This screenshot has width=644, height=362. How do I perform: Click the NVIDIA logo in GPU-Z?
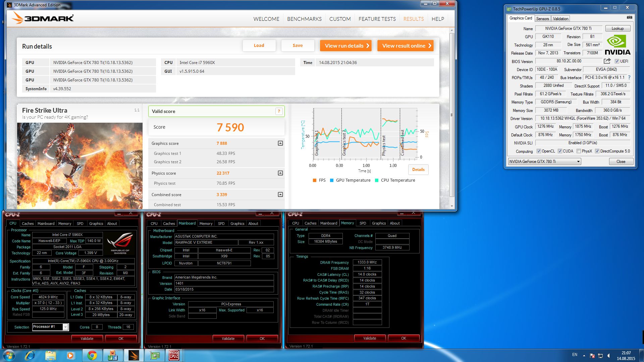(x=618, y=45)
